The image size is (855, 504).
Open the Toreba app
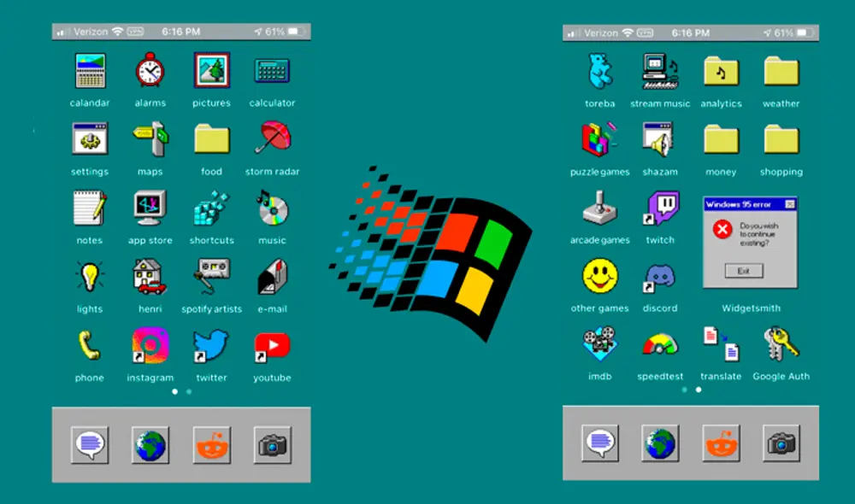[x=598, y=73]
